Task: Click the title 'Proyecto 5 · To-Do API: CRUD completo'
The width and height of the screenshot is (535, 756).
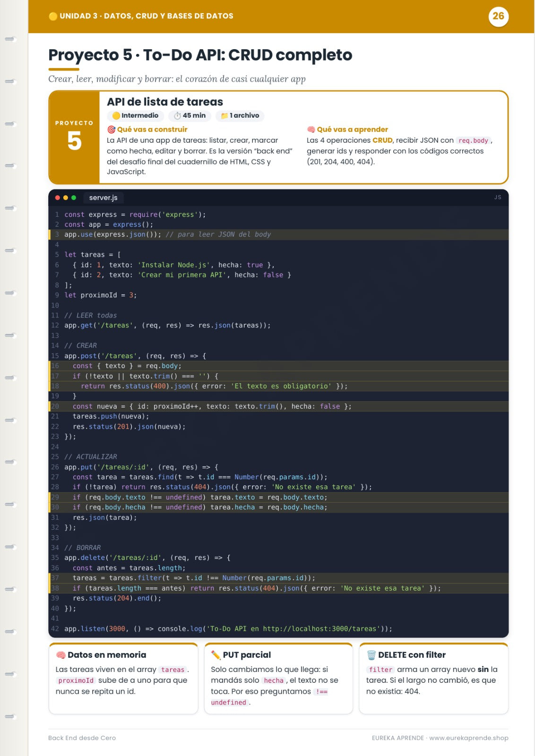Action: [200, 55]
